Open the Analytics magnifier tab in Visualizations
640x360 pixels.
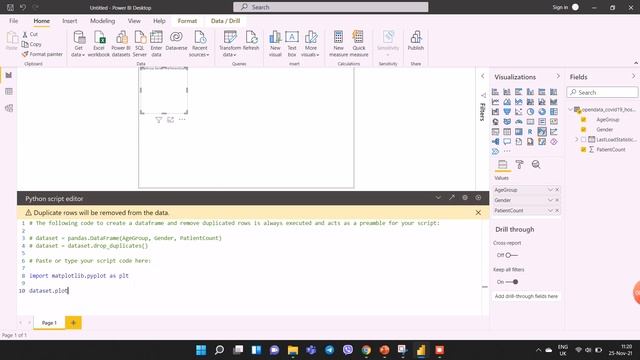pyautogui.click(x=536, y=164)
